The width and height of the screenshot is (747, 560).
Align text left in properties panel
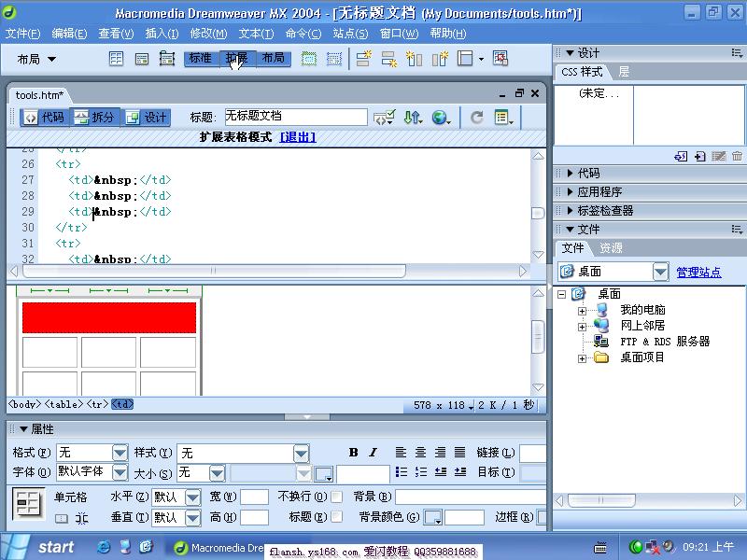coord(402,452)
